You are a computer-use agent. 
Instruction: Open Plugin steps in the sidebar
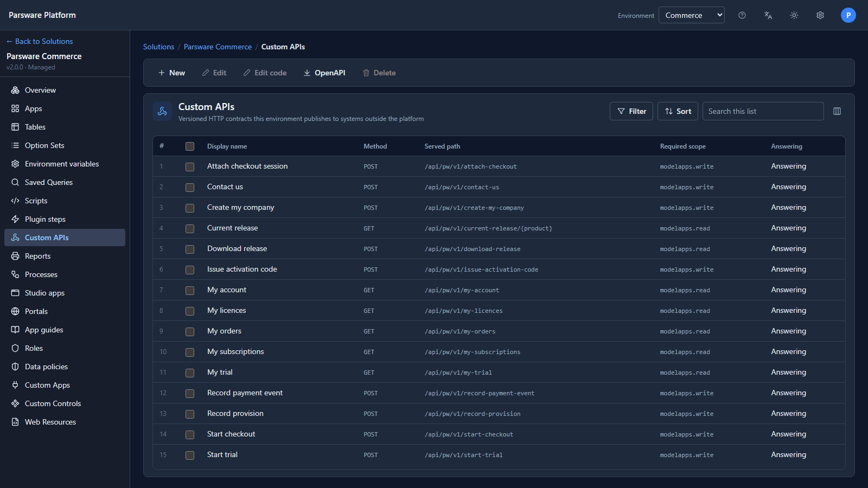coord(65,219)
